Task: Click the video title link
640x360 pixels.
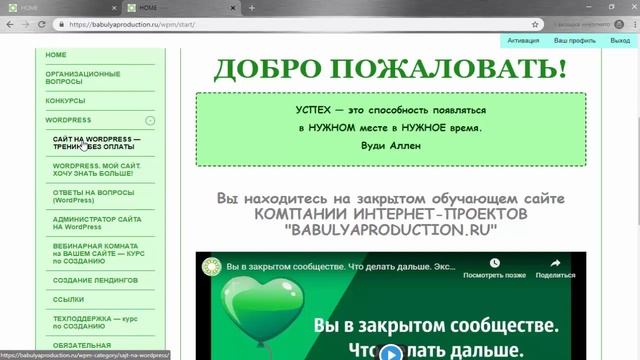Action: pos(341,267)
